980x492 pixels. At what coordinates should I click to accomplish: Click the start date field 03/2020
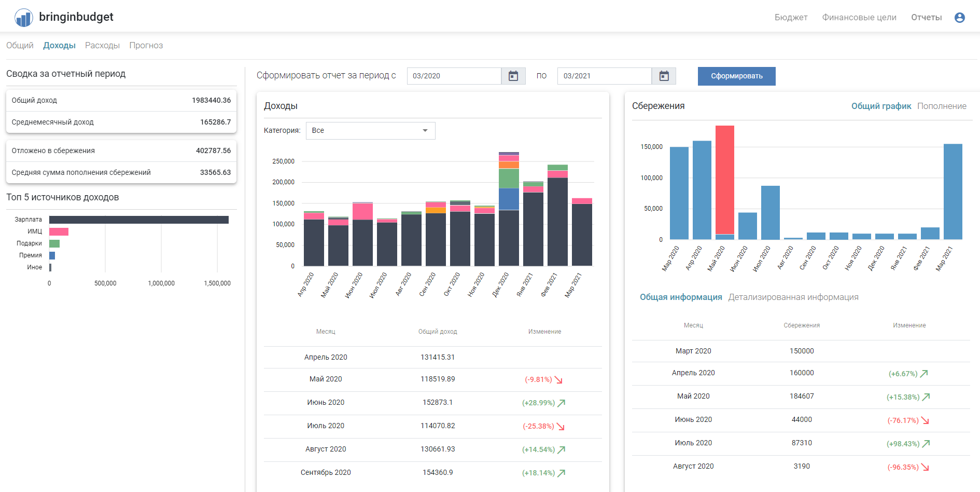pos(454,76)
